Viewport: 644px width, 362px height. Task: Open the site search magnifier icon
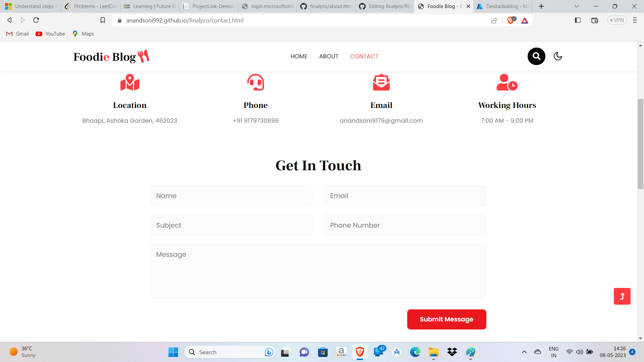pos(536,56)
